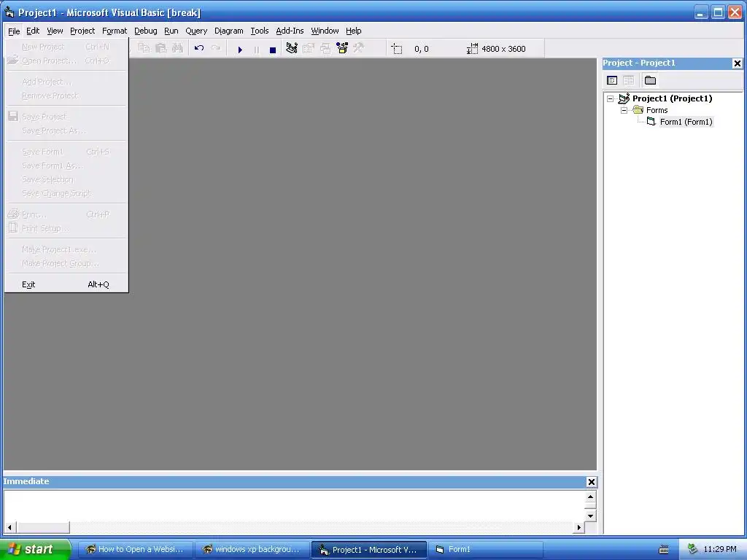747x560 pixels.
Task: Open the Windows Start button
Action: pyautogui.click(x=35, y=549)
